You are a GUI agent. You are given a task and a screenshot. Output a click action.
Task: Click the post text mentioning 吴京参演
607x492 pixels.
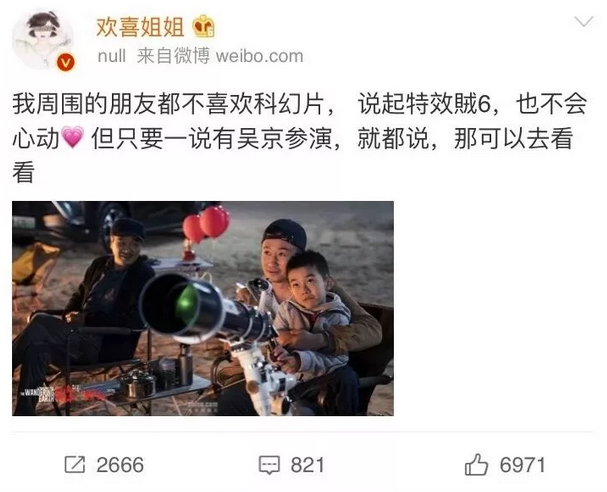point(285,139)
